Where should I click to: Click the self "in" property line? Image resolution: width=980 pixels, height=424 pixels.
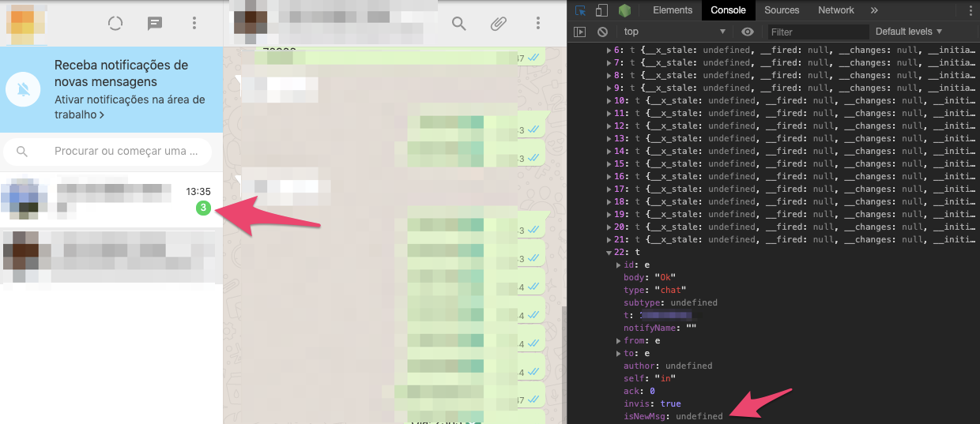click(650, 379)
